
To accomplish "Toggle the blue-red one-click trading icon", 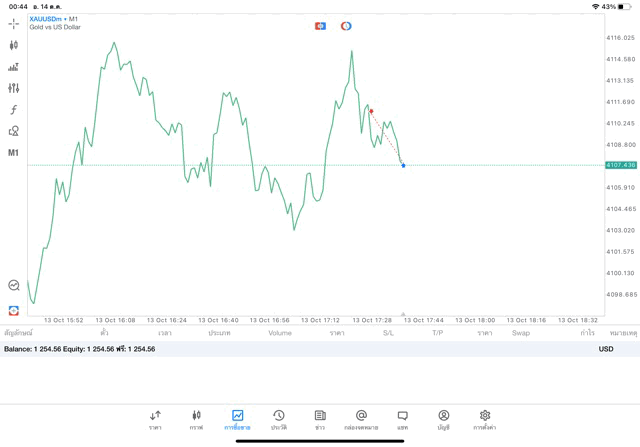I will [x=320, y=26].
